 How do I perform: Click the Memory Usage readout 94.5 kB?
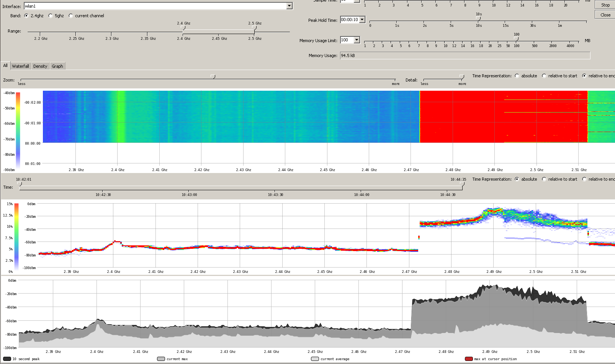click(x=465, y=55)
